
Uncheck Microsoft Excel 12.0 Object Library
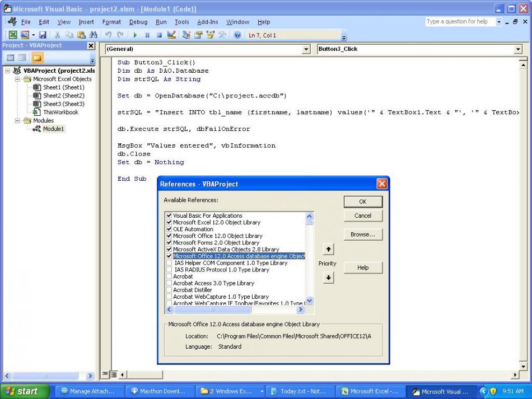[169, 222]
